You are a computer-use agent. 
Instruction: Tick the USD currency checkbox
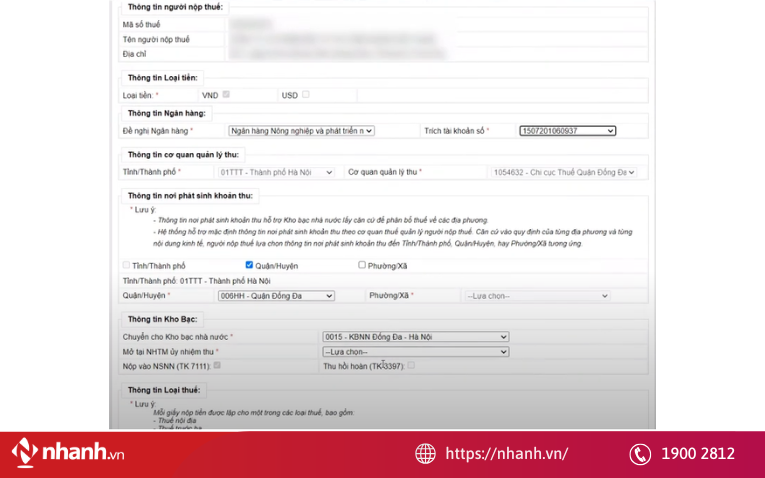pyautogui.click(x=306, y=95)
